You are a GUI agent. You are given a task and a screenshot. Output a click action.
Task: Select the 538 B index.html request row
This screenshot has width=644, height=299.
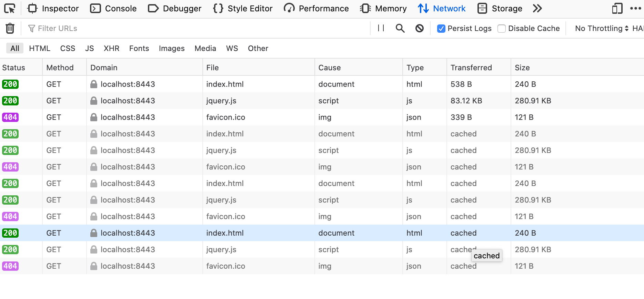click(322, 84)
